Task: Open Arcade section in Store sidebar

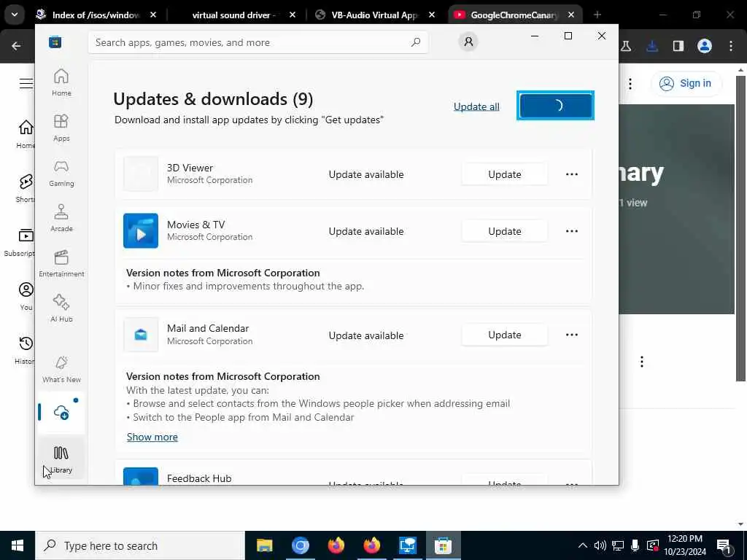Action: point(61,218)
